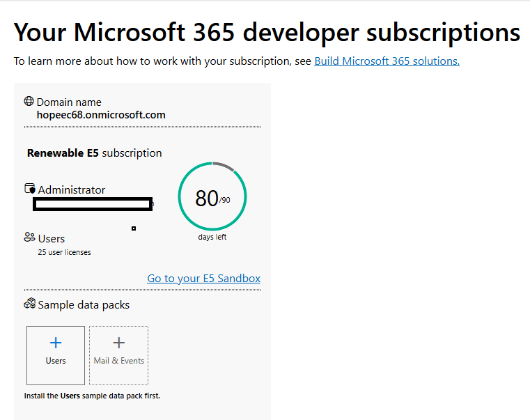Click the Administrator shield icon

click(x=30, y=188)
